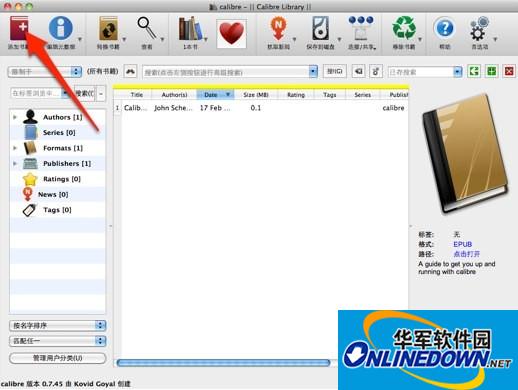The image size is (518, 390).
Task: Sort by the Series column header
Action: pos(362,95)
